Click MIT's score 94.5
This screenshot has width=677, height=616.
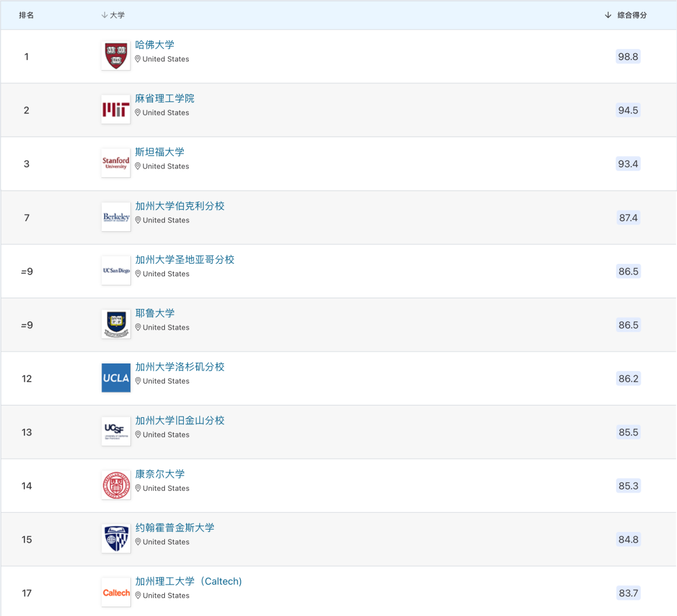pyautogui.click(x=627, y=110)
